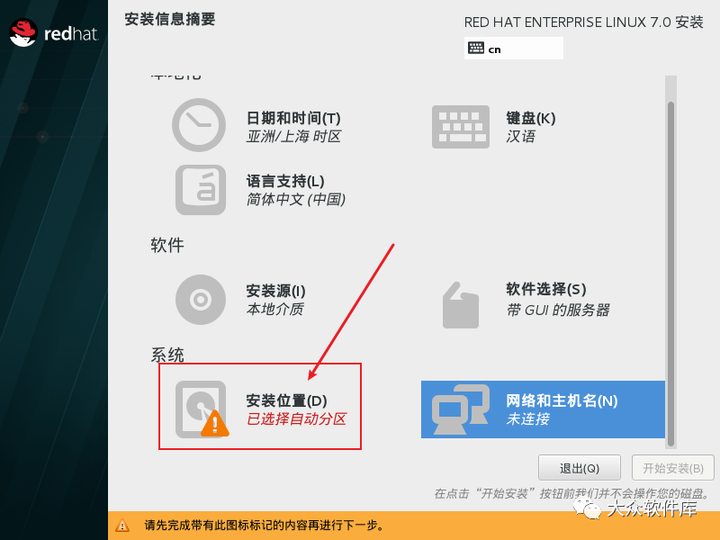Open the language support icon with letter á
This screenshot has width=720, height=540.
[x=201, y=190]
